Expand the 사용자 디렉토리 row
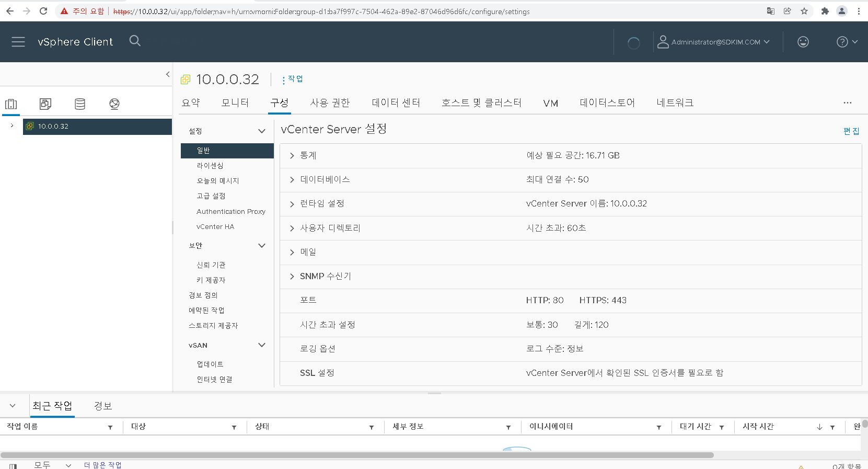Viewport: 868px width, 469px height. [x=292, y=228]
